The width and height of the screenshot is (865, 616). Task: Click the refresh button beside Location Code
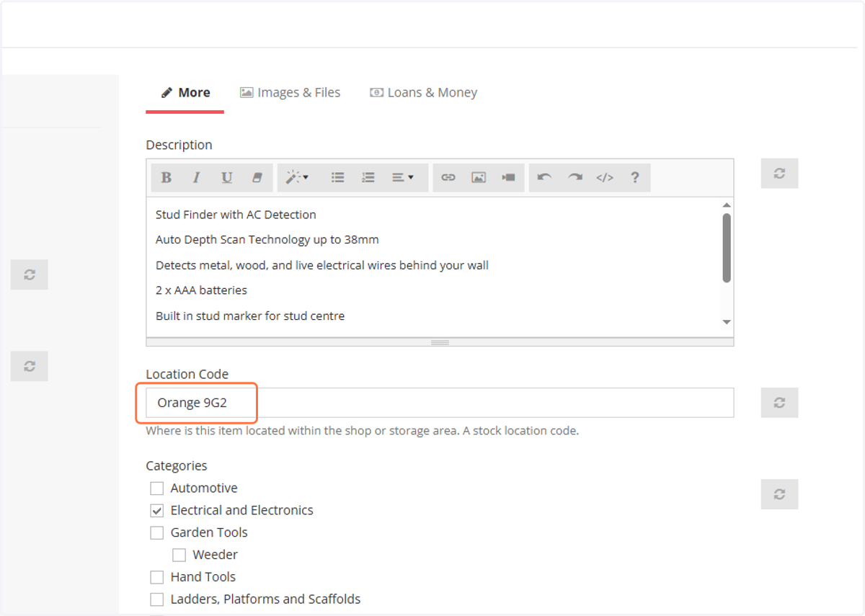(x=779, y=403)
